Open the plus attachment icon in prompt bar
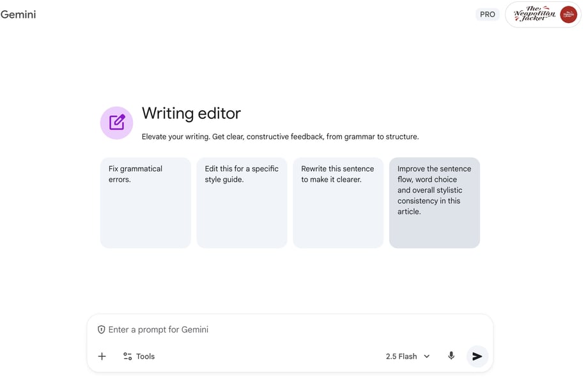The image size is (588, 392). tap(102, 356)
